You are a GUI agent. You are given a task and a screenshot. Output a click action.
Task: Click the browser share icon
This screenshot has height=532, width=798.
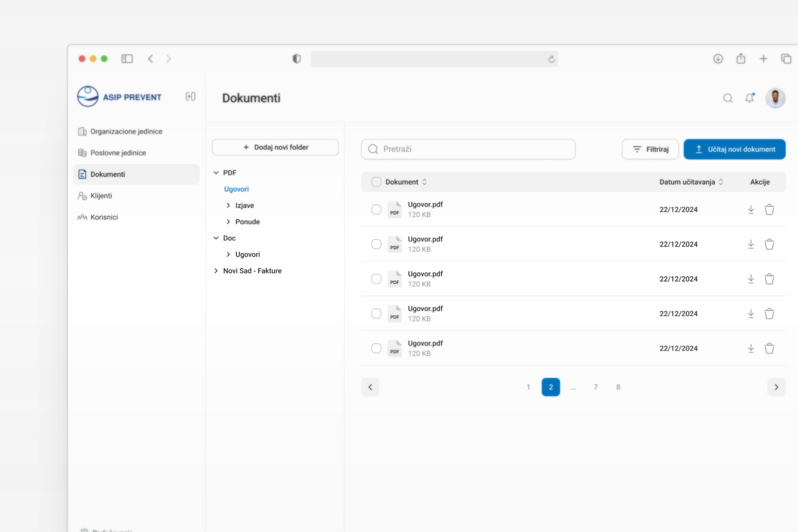pyautogui.click(x=741, y=59)
